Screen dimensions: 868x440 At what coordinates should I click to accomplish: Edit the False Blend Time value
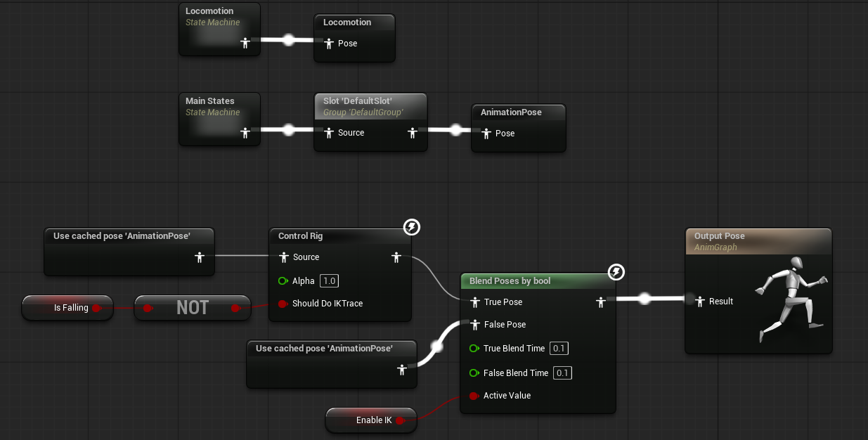(x=562, y=373)
